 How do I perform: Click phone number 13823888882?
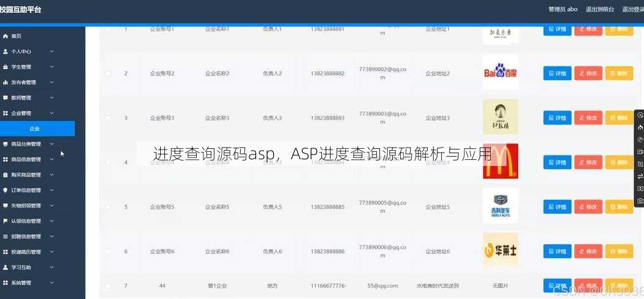327,73
